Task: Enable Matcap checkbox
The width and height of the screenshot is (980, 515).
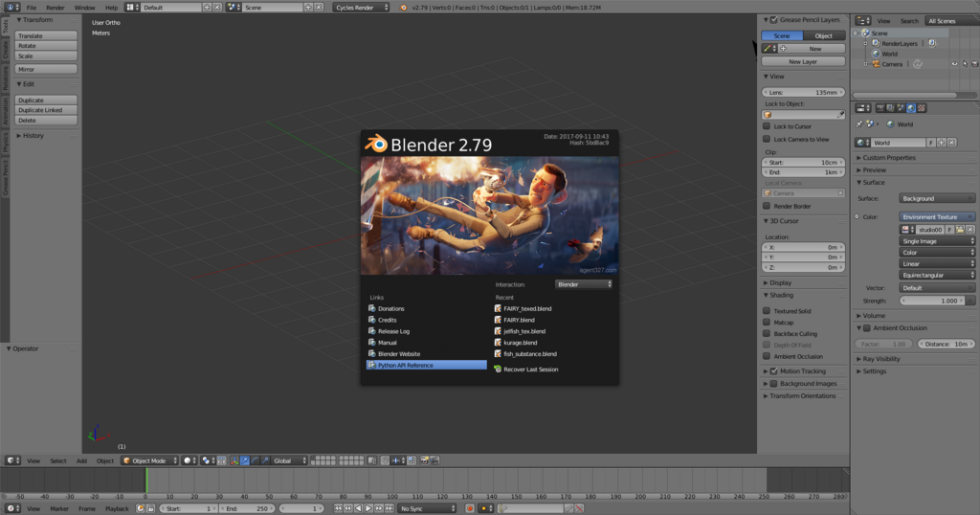Action: point(767,322)
